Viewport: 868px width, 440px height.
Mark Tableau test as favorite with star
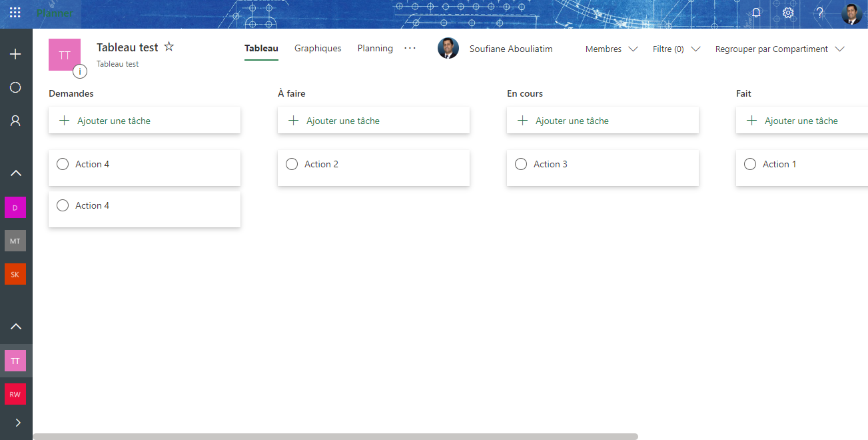tap(169, 47)
